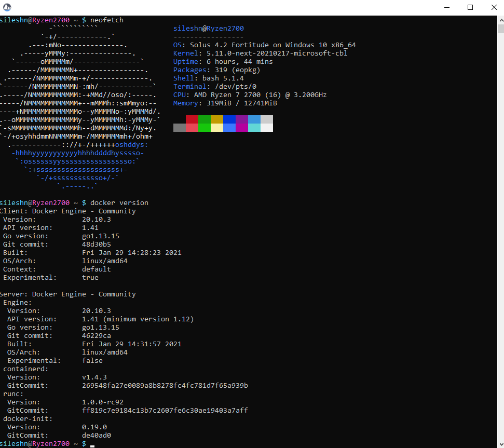Click the Context 'default' value
The image size is (504, 448).
[x=97, y=269]
